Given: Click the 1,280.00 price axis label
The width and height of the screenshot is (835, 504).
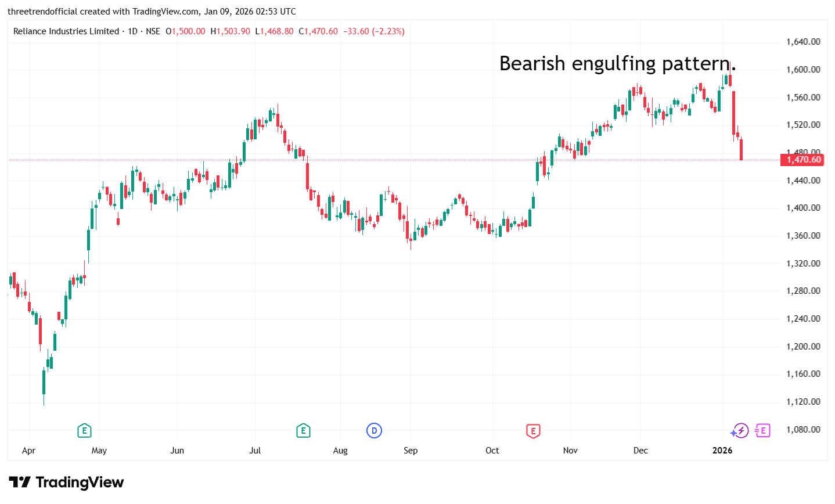Looking at the screenshot, I should click(x=803, y=291).
